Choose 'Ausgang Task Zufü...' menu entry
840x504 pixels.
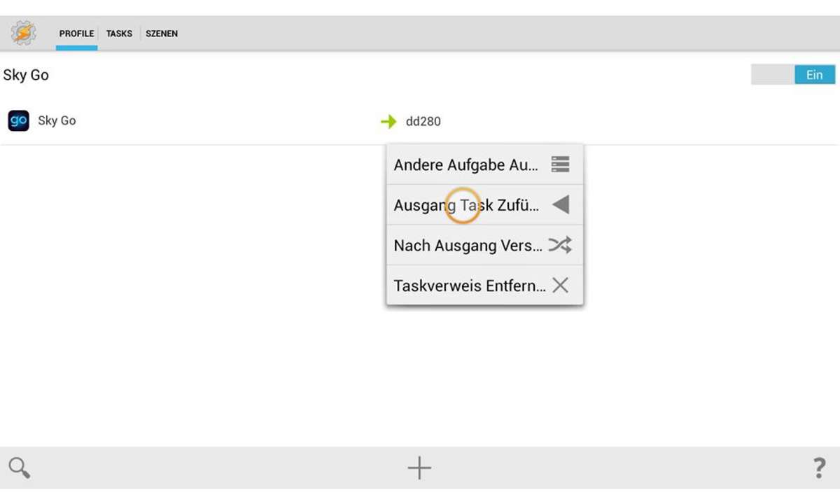coord(484,205)
